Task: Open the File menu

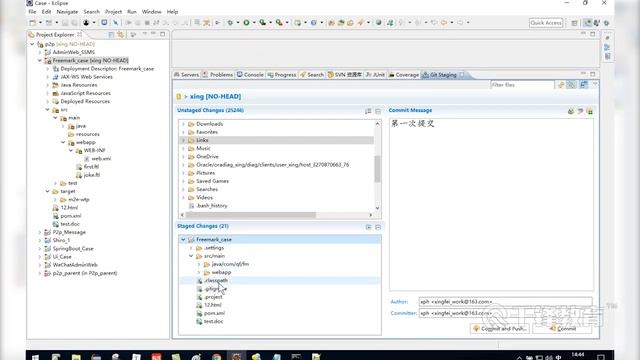Action: pyautogui.click(x=32, y=12)
